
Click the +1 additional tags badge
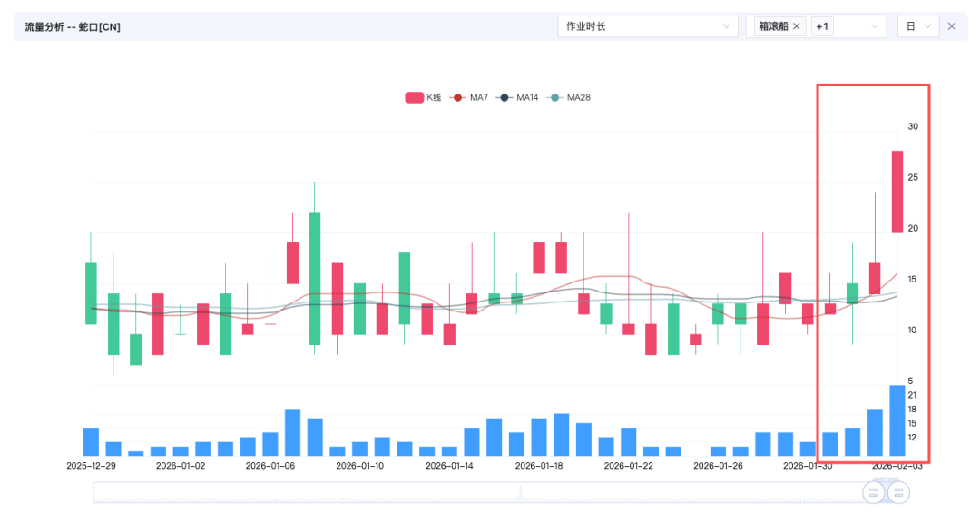tap(822, 26)
